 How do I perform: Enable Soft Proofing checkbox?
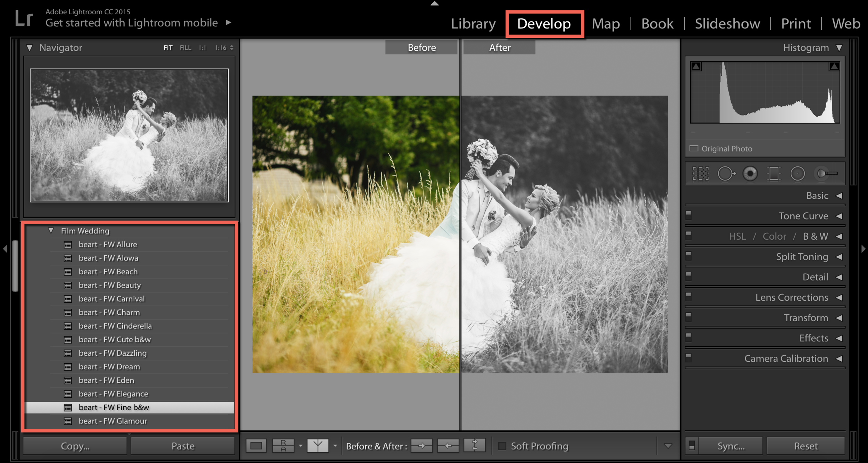point(502,446)
